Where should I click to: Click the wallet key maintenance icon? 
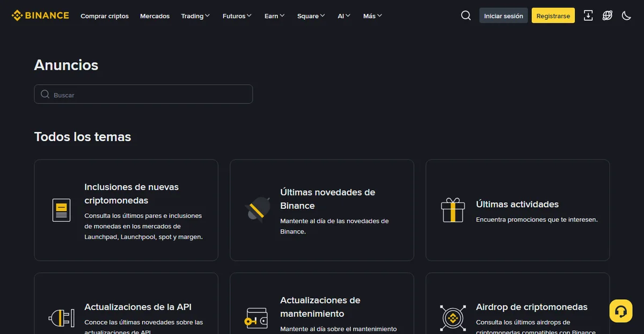click(257, 318)
